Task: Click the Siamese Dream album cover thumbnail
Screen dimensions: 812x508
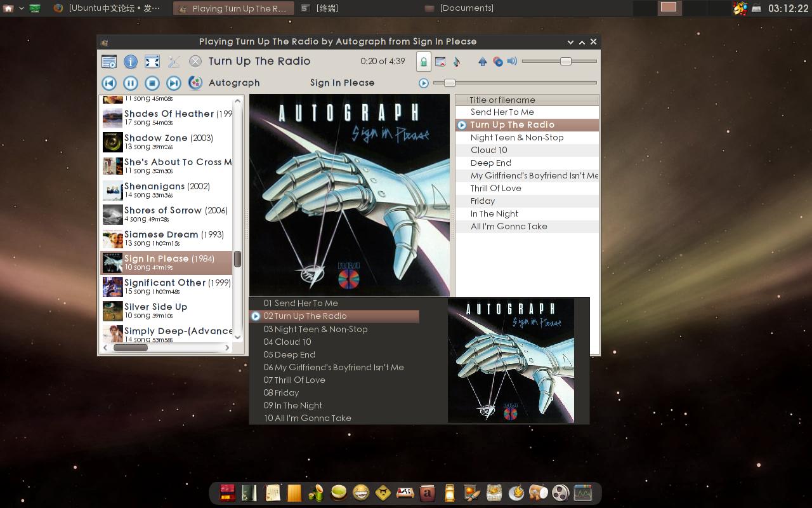Action: coord(112,238)
